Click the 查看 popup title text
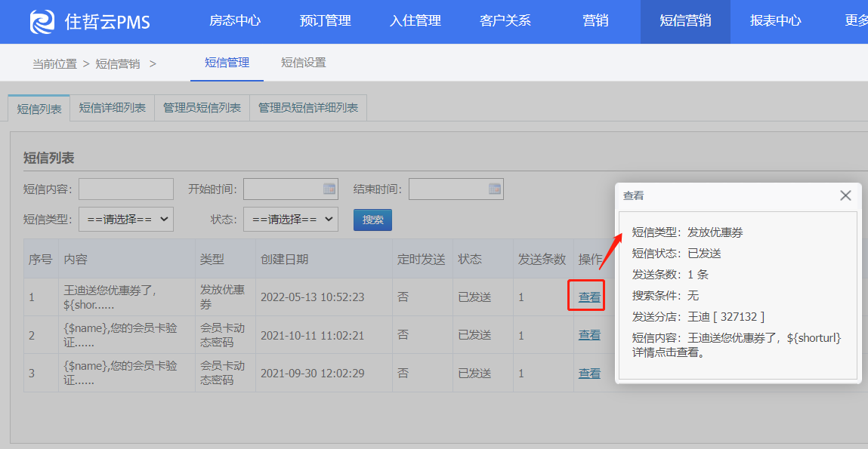Viewport: 868px width, 449px height. click(633, 195)
